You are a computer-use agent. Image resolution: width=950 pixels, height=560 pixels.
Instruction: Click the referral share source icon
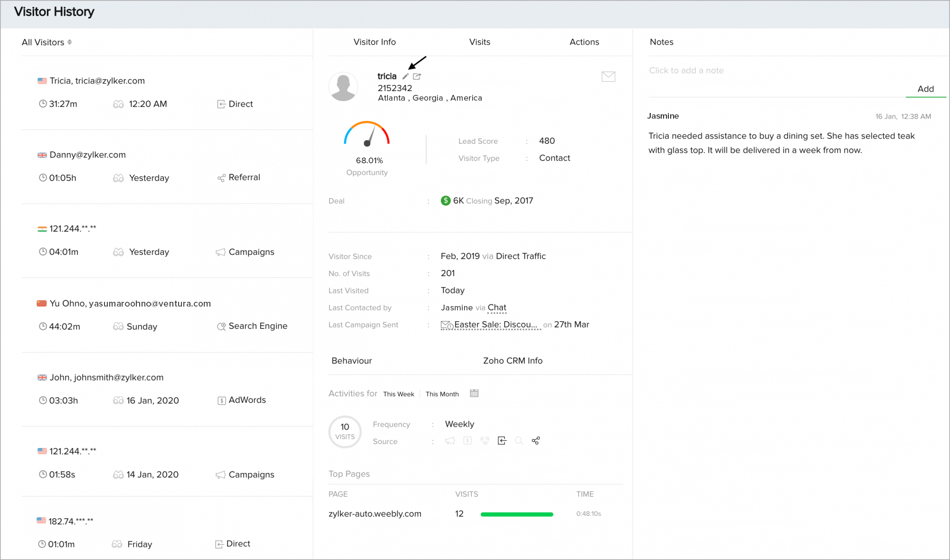[536, 441]
